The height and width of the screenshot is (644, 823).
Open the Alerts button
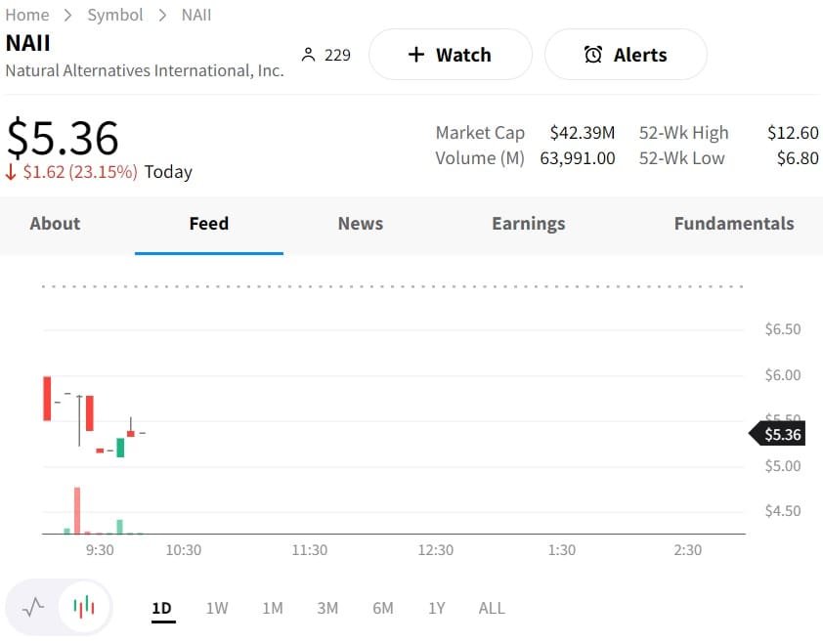coord(626,55)
